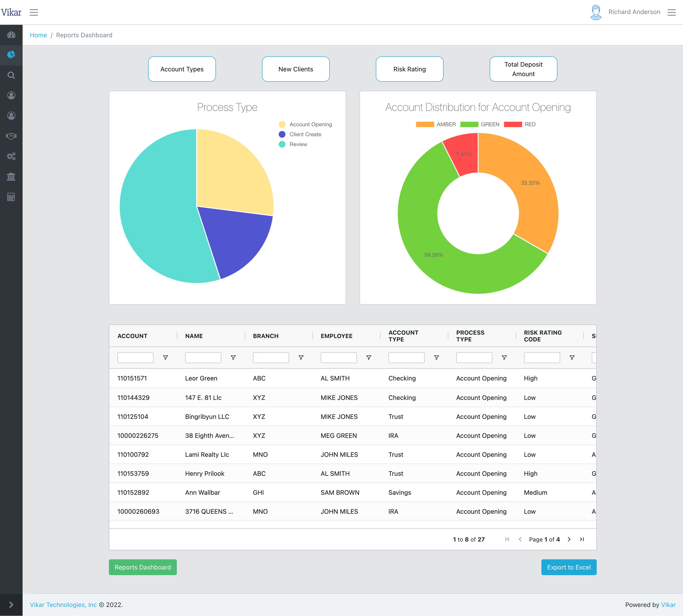The width and height of the screenshot is (683, 616).
Task: Click the green Reports Dashboard button
Action: pyautogui.click(x=143, y=567)
